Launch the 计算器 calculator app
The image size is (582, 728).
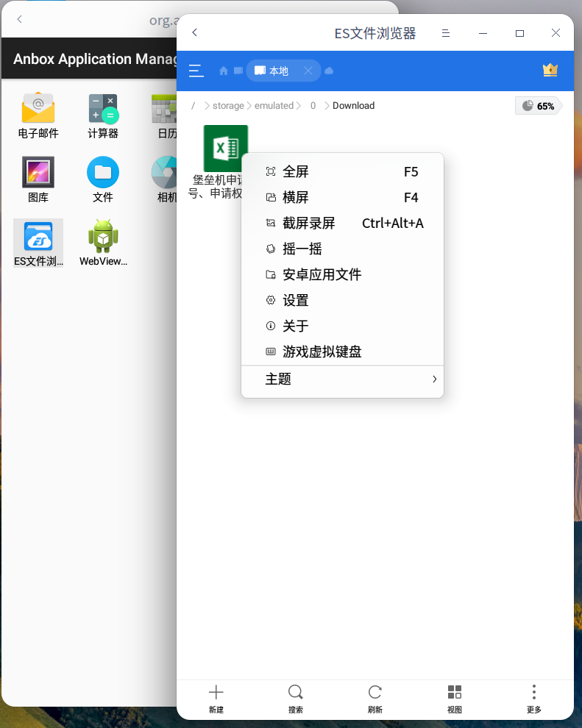click(x=103, y=115)
